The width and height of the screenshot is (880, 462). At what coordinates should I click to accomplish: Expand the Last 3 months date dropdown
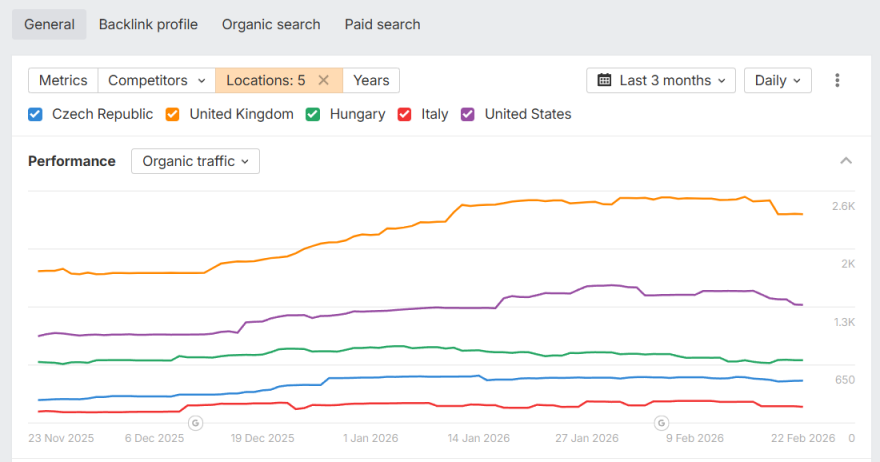pyautogui.click(x=661, y=81)
